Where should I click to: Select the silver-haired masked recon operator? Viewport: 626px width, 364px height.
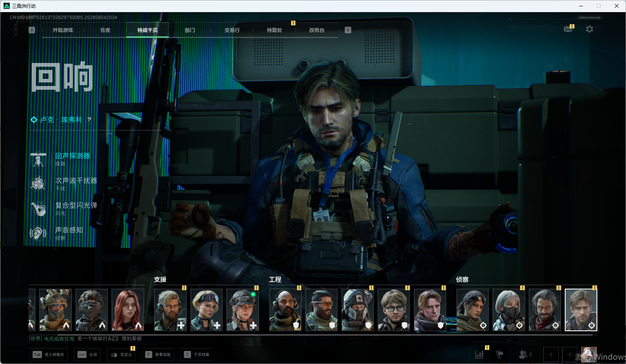coord(509,310)
